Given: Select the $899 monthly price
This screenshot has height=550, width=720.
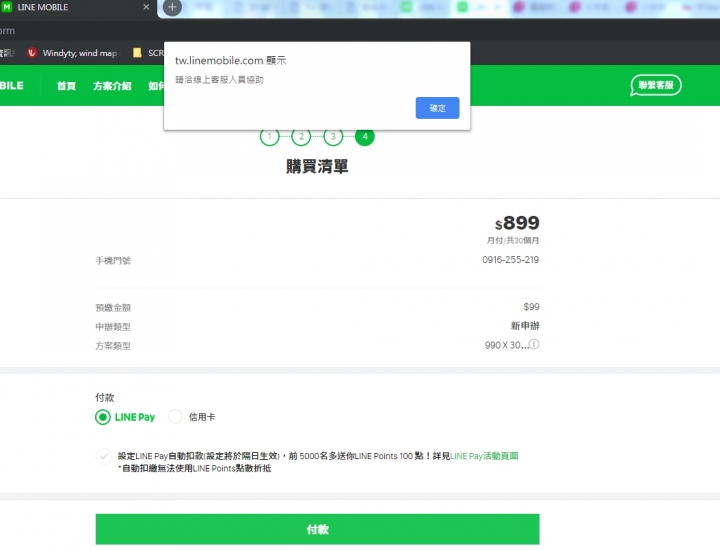Looking at the screenshot, I should coord(517,223).
